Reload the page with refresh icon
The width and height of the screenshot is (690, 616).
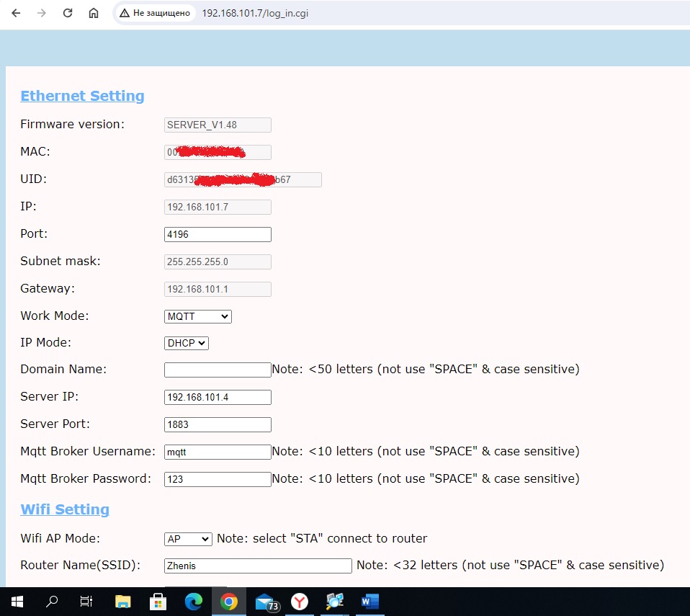[68, 13]
